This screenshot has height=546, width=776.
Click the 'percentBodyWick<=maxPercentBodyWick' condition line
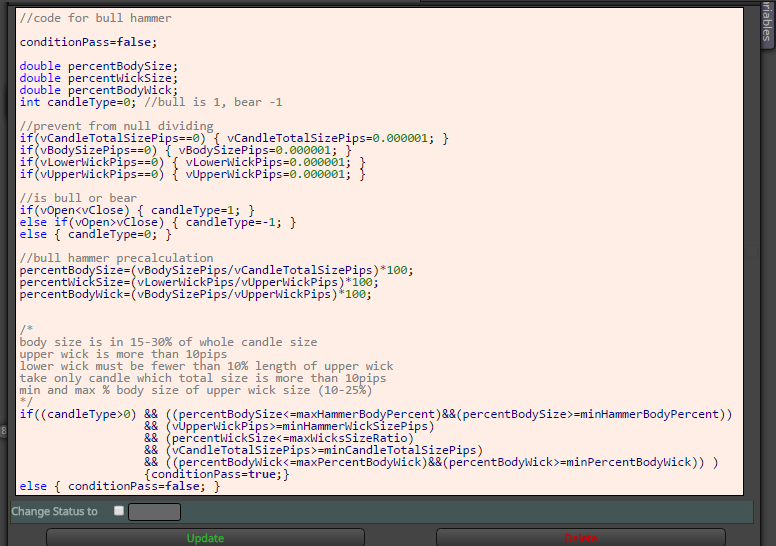click(431, 462)
